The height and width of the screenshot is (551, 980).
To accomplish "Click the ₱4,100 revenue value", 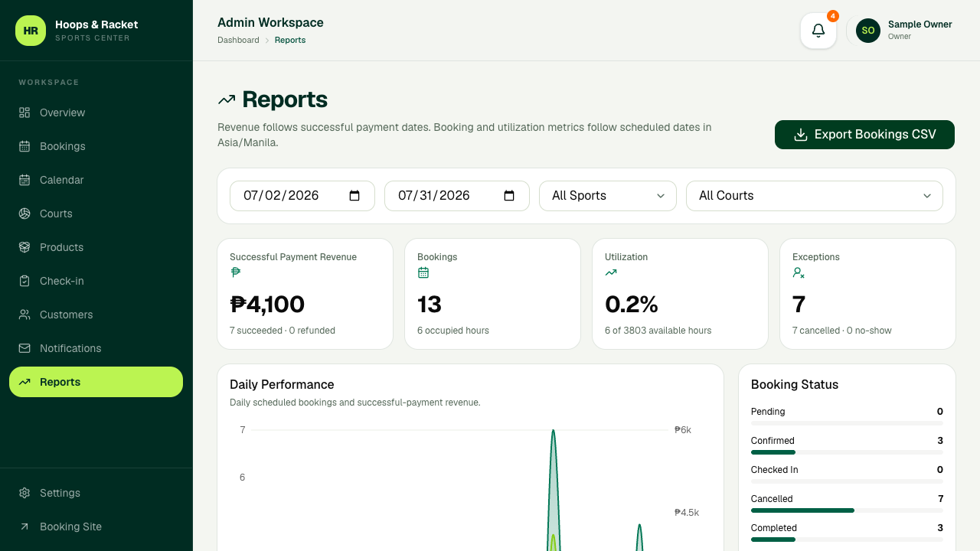I will tap(267, 305).
